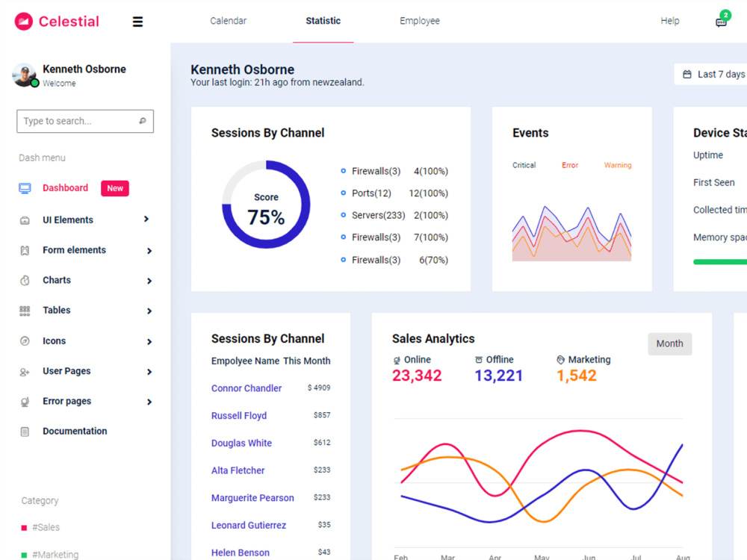Screen dimensions: 747x560
Task: Open the Dashboard menu item
Action: (x=65, y=188)
